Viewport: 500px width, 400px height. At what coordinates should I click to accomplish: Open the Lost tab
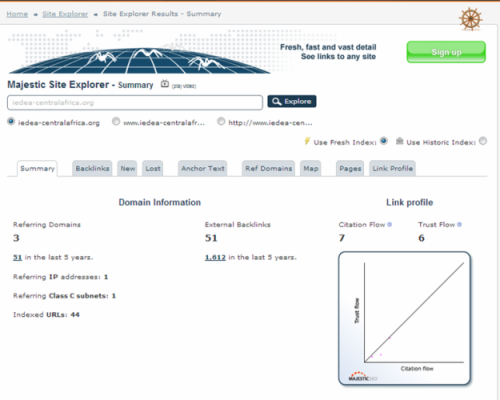153,168
